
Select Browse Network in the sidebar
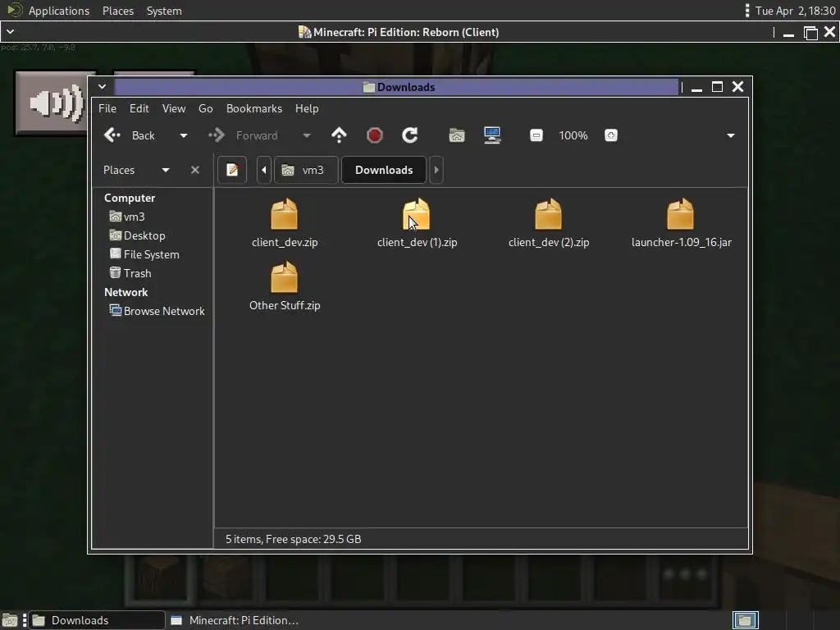tap(157, 311)
